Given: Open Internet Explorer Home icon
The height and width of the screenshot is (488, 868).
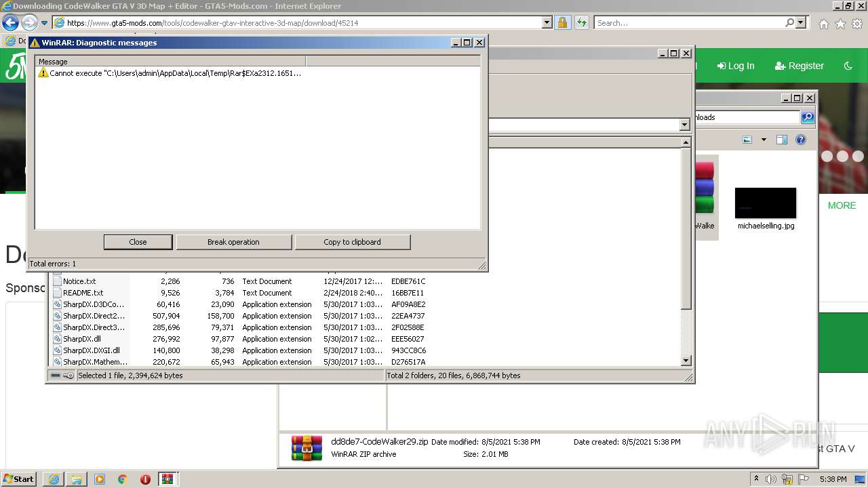Looking at the screenshot, I should coord(823,24).
